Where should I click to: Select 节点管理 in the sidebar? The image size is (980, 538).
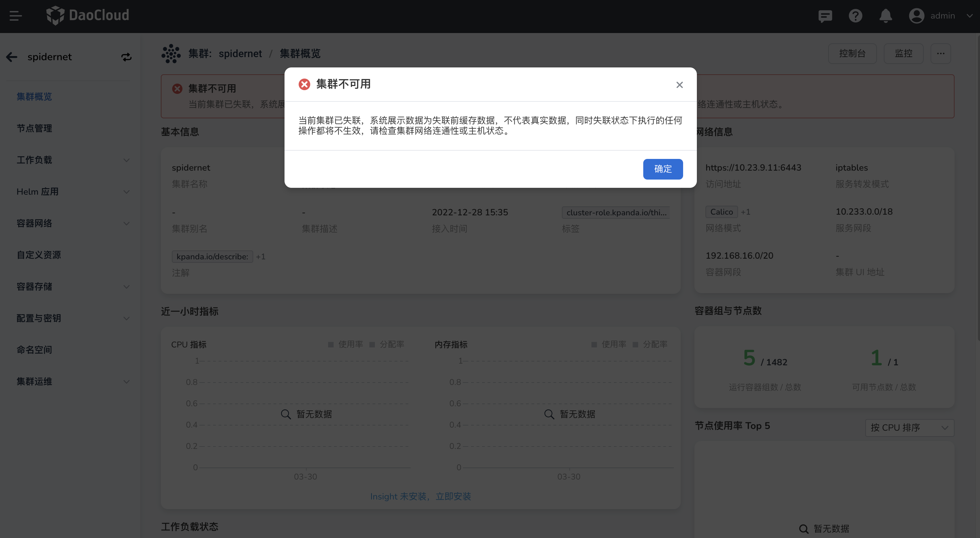pos(34,128)
